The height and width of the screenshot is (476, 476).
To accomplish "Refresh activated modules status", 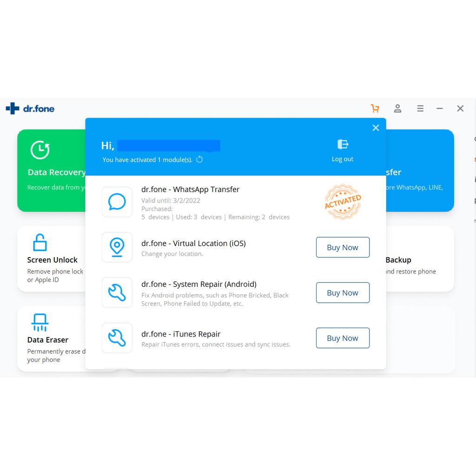I will 199,159.
